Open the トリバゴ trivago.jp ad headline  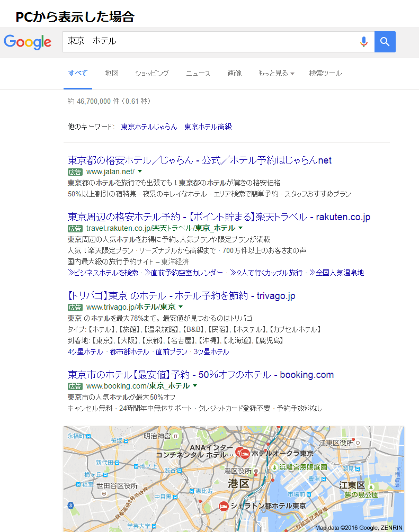pyautogui.click(x=181, y=296)
